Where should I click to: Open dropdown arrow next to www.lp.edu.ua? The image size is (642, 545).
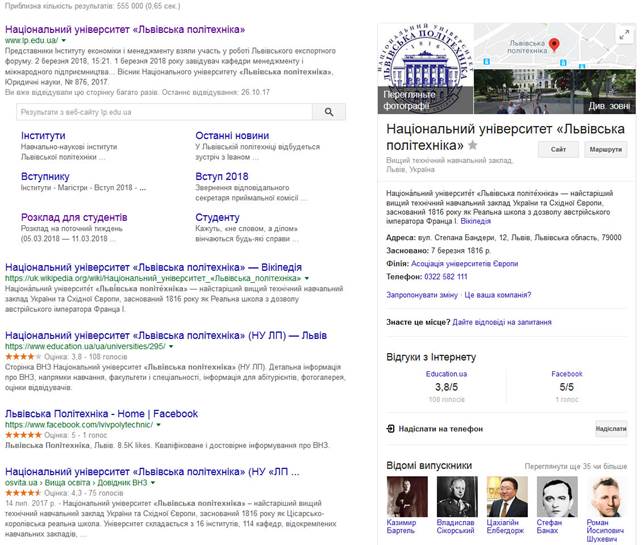point(63,41)
